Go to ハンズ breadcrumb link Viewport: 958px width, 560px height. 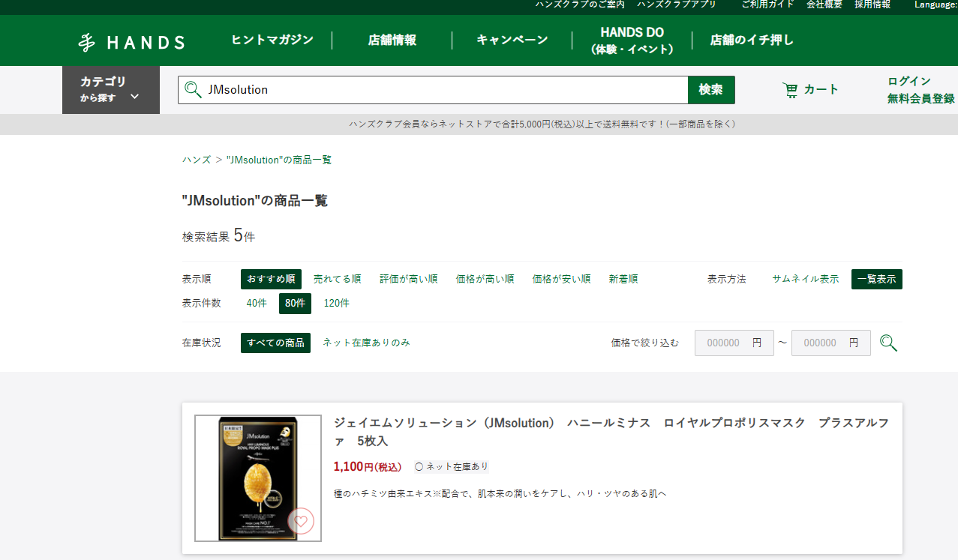coord(197,160)
